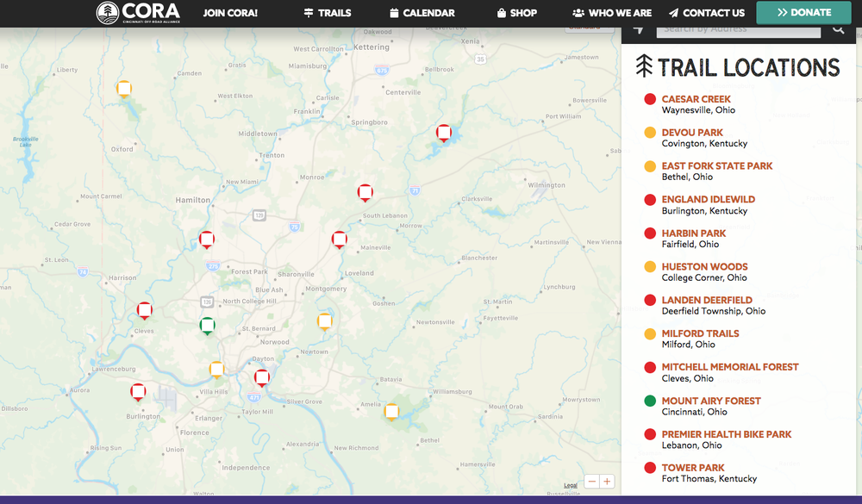Click the red map marker above Cleves
Viewport: 862px width, 504px height.
point(145,310)
